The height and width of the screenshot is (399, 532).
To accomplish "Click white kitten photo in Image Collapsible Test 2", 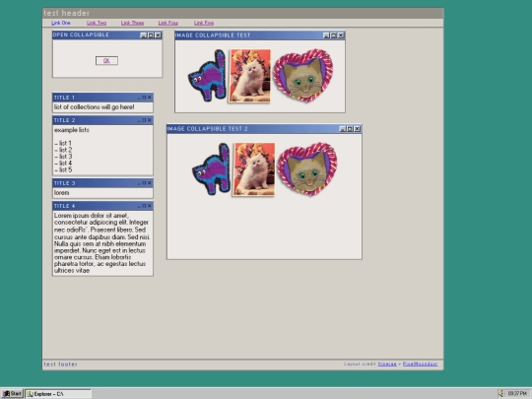I will (x=254, y=169).
